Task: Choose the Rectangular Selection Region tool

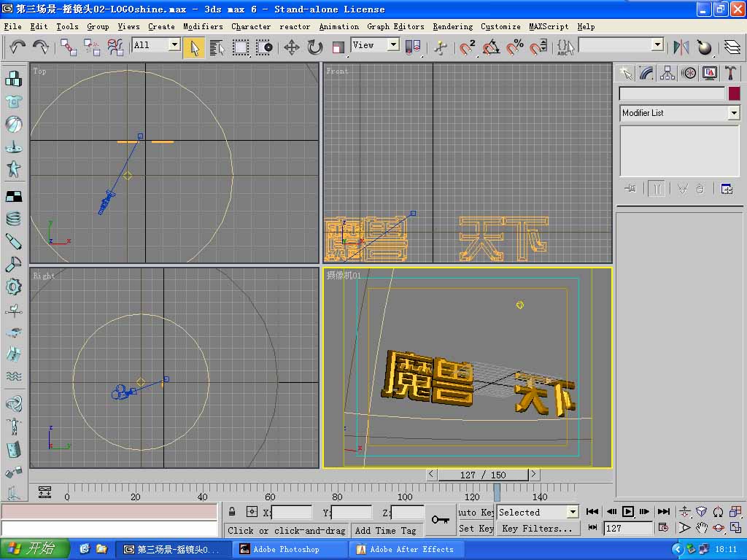Action: (x=241, y=47)
